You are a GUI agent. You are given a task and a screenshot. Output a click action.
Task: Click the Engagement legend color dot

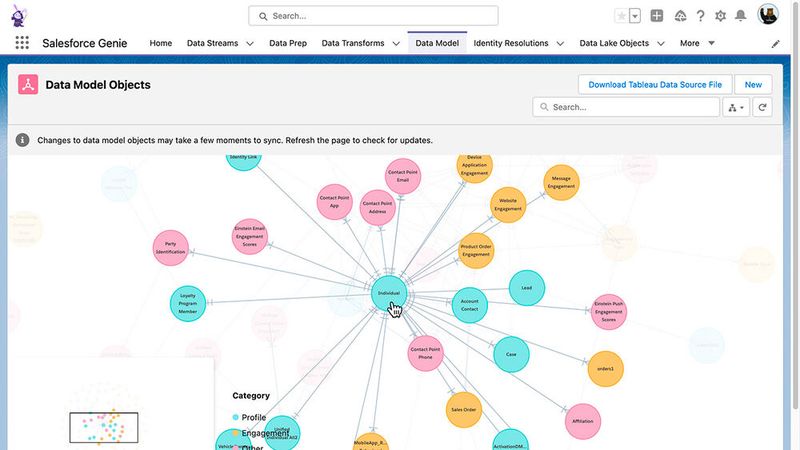[235, 433]
